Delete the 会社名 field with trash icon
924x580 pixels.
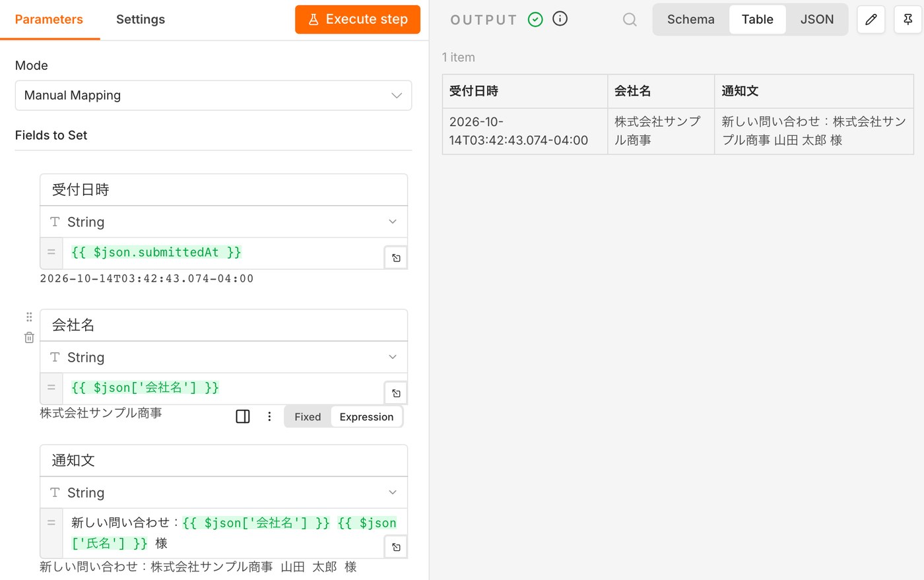[x=29, y=337]
